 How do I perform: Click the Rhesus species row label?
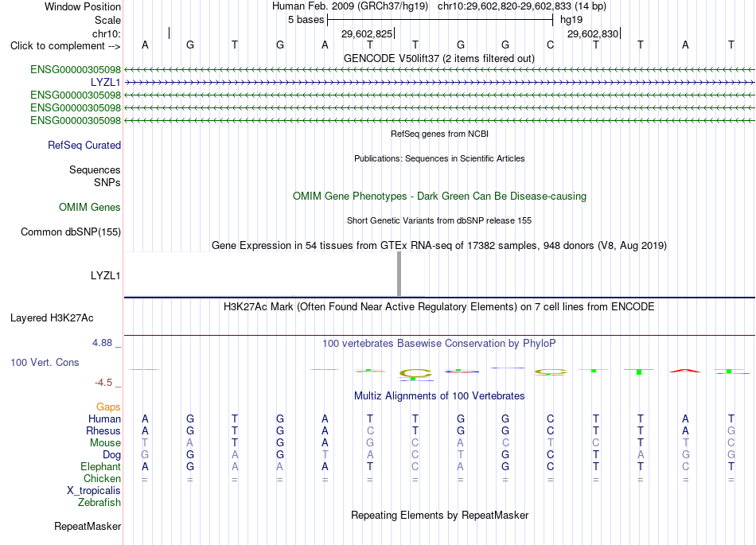pos(103,430)
